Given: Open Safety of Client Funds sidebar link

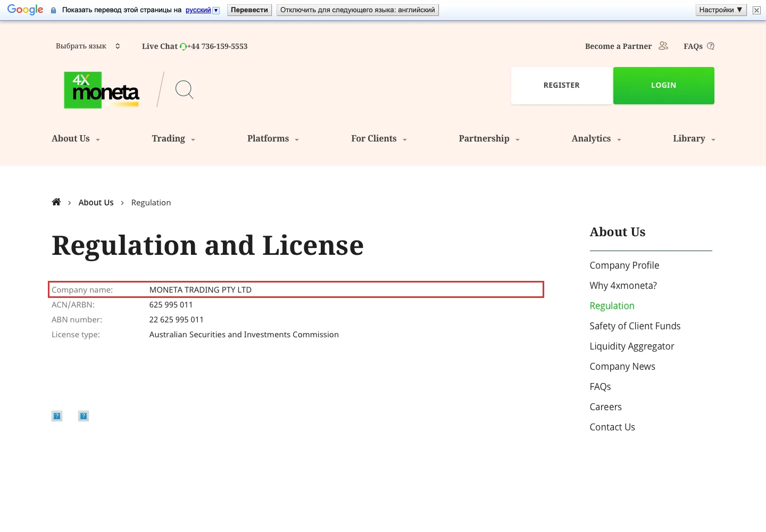Looking at the screenshot, I should pyautogui.click(x=635, y=326).
